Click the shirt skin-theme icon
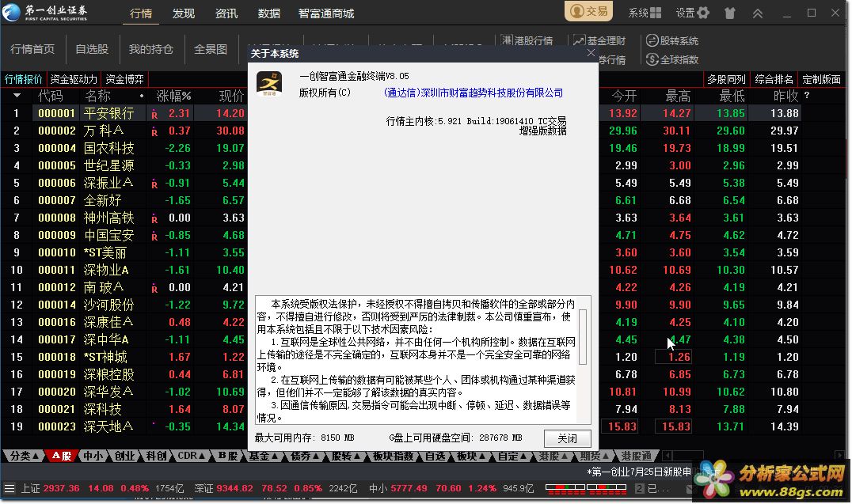 pyautogui.click(x=730, y=13)
